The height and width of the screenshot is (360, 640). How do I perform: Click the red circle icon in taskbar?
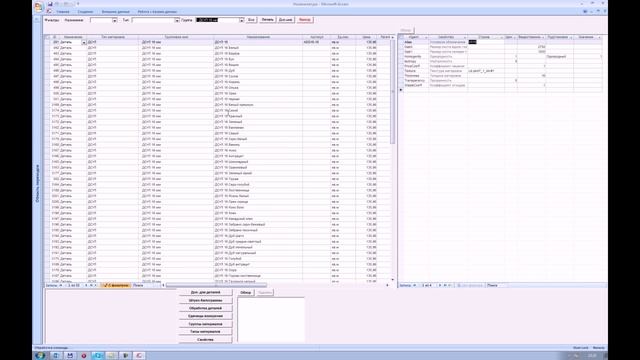tap(84, 356)
